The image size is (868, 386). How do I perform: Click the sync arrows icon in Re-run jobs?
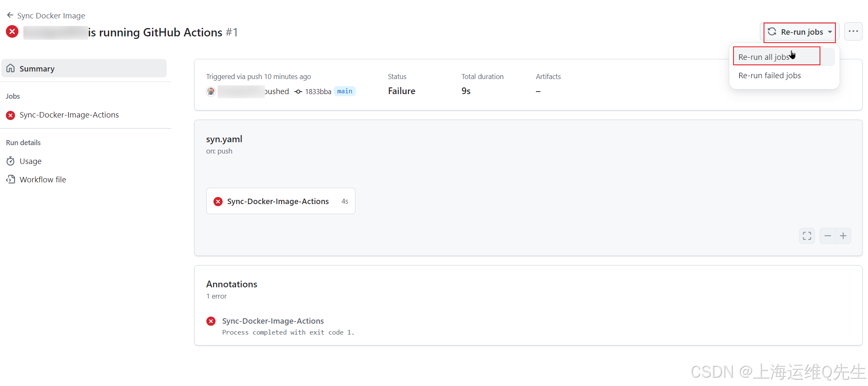[772, 32]
